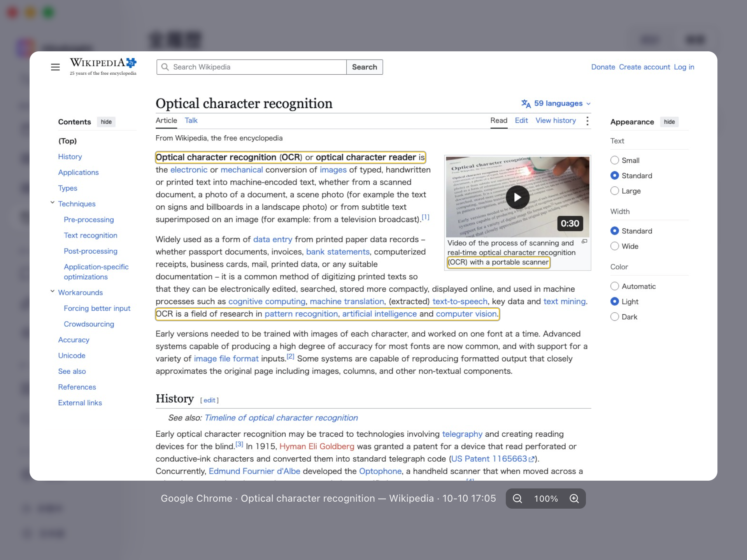
Task: Click the zoom out magnifier icon
Action: (517, 499)
